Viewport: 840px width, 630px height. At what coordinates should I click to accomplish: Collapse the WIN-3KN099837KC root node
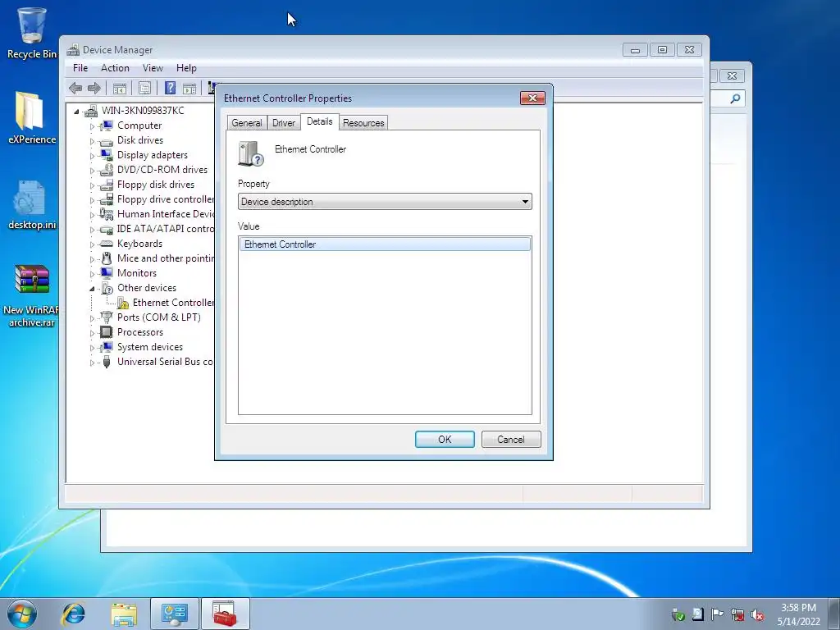tap(76, 112)
